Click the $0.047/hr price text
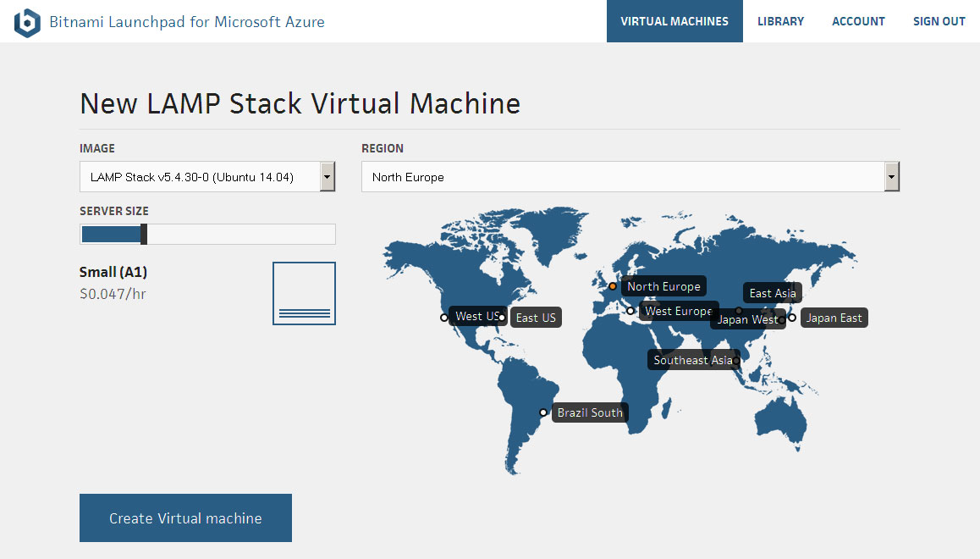Image resolution: width=980 pixels, height=559 pixels. tap(113, 294)
